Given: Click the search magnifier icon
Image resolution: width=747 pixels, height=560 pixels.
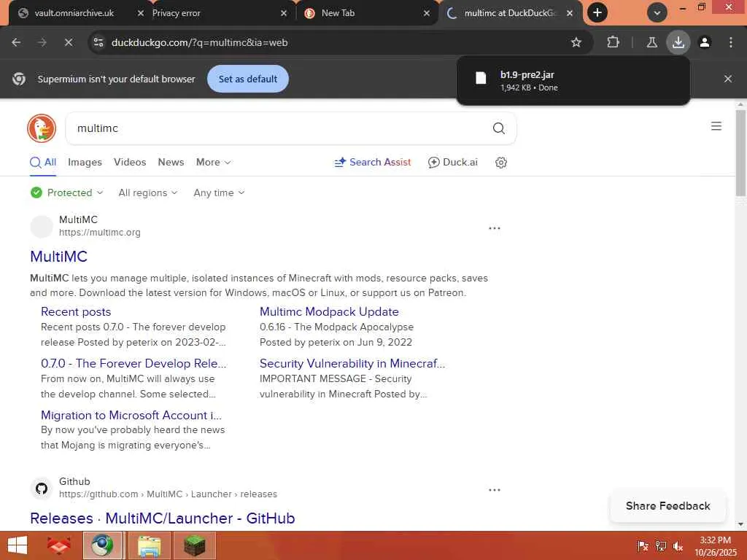Looking at the screenshot, I should tap(498, 128).
